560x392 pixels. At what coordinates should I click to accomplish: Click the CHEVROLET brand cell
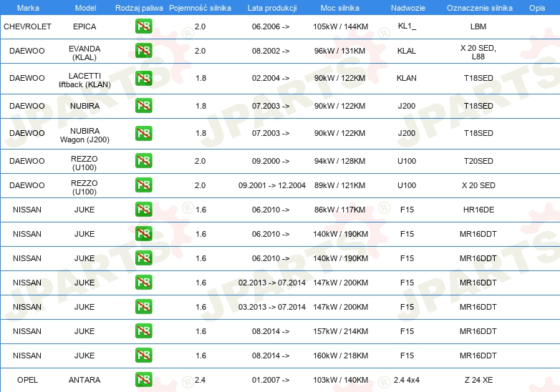[27, 26]
